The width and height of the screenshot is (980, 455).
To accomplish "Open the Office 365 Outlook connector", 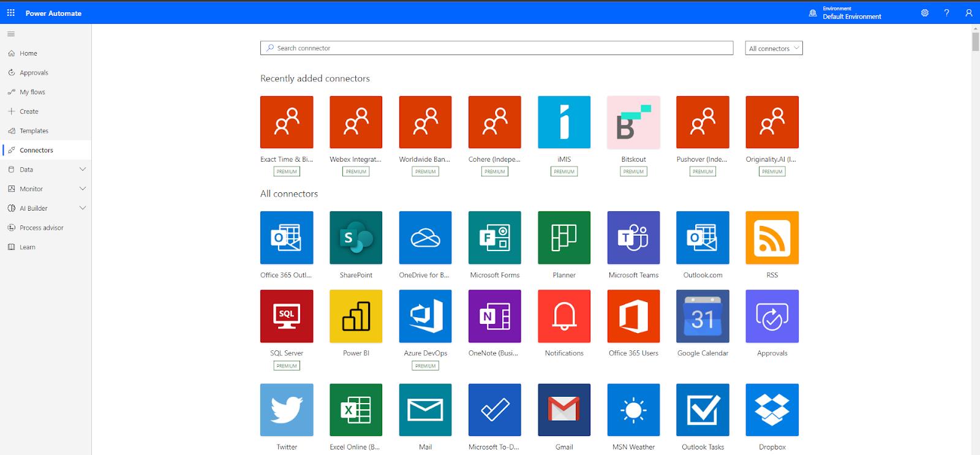I will [287, 238].
